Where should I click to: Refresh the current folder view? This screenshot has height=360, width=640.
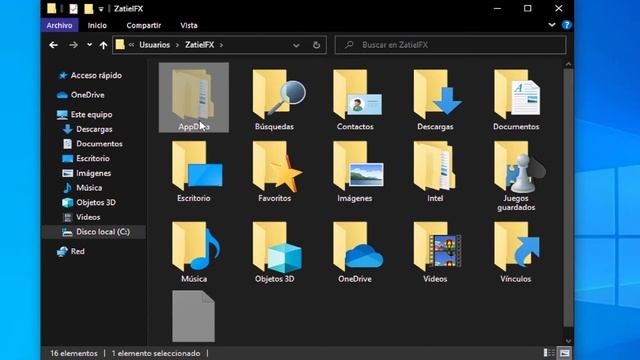pyautogui.click(x=316, y=45)
